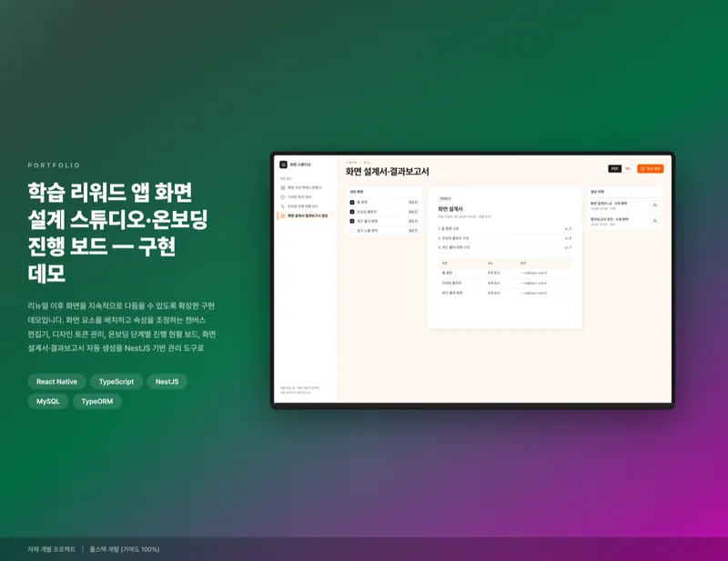
Task: Click the element-count badge beside 홈 화면
Action: (413, 203)
